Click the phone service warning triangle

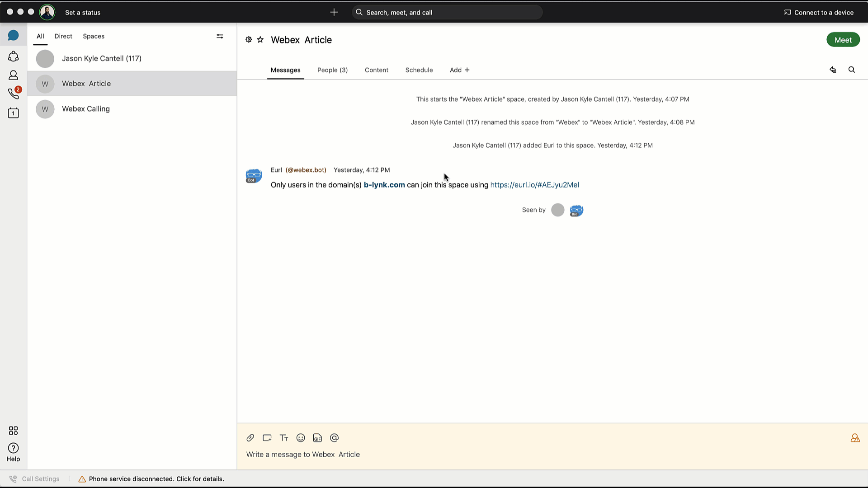coord(82,479)
